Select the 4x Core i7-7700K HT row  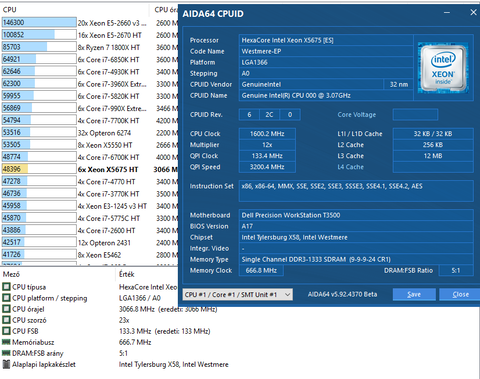(x=90, y=120)
